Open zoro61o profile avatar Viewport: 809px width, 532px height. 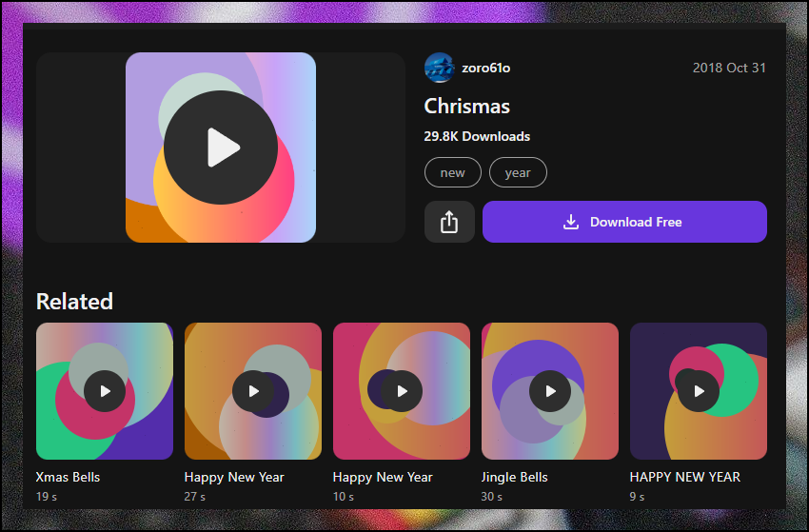point(439,68)
